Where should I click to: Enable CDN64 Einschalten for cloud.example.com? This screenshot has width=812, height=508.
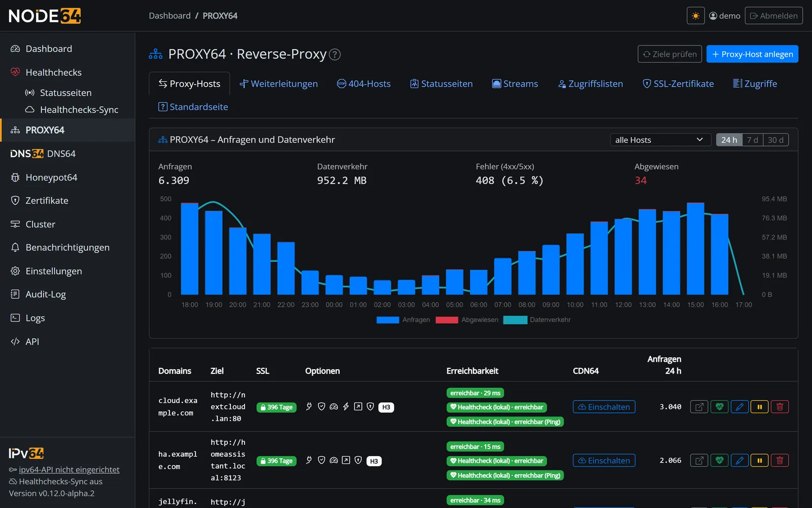tap(604, 407)
